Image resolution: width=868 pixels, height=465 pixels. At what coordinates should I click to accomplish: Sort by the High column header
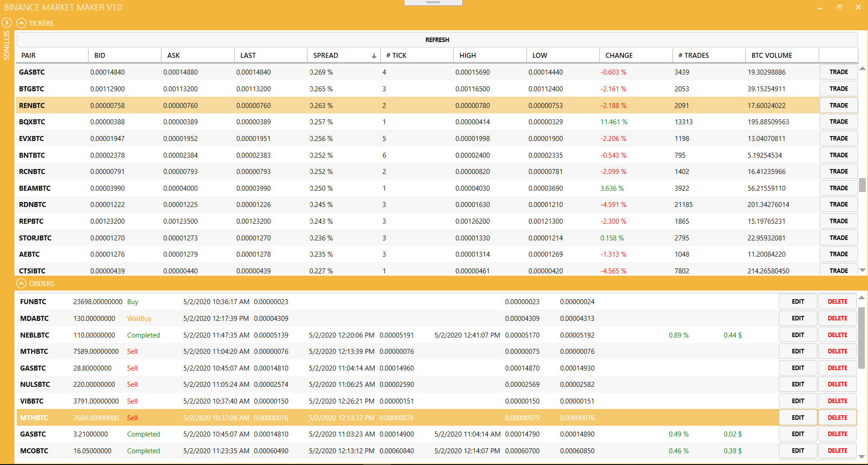tap(490, 55)
